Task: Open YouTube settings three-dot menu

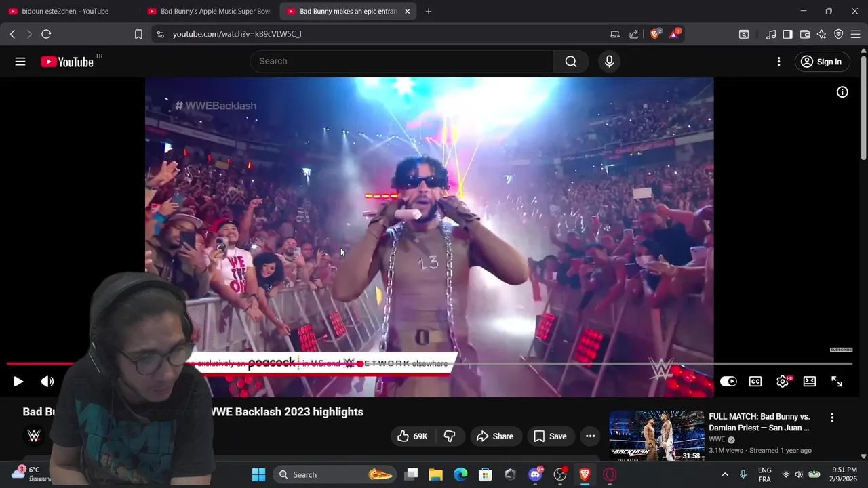Action: tap(778, 62)
